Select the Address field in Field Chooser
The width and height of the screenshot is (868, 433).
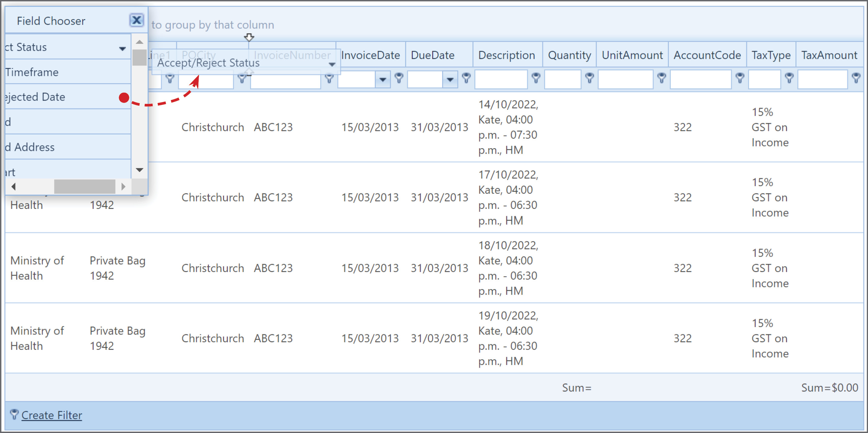(68, 147)
